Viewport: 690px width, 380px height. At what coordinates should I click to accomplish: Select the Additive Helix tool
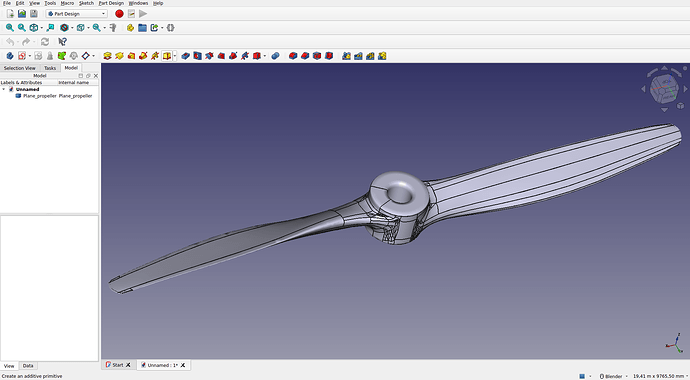pos(155,56)
